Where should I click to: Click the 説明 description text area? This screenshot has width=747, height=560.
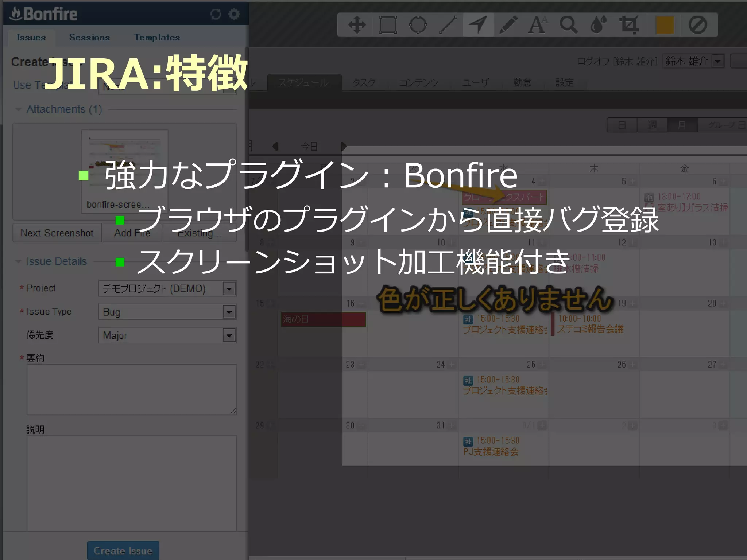coord(132,483)
